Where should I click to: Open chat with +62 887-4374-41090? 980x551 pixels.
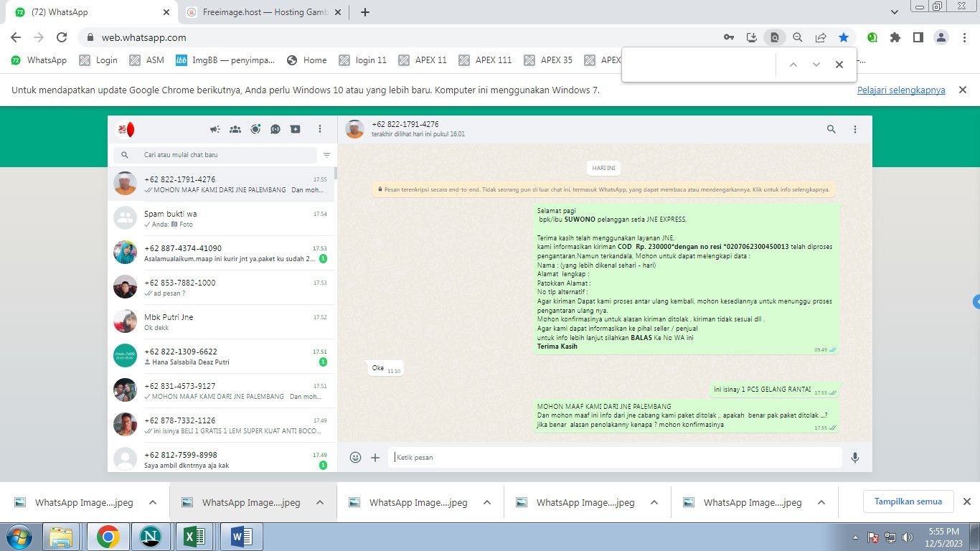click(221, 253)
